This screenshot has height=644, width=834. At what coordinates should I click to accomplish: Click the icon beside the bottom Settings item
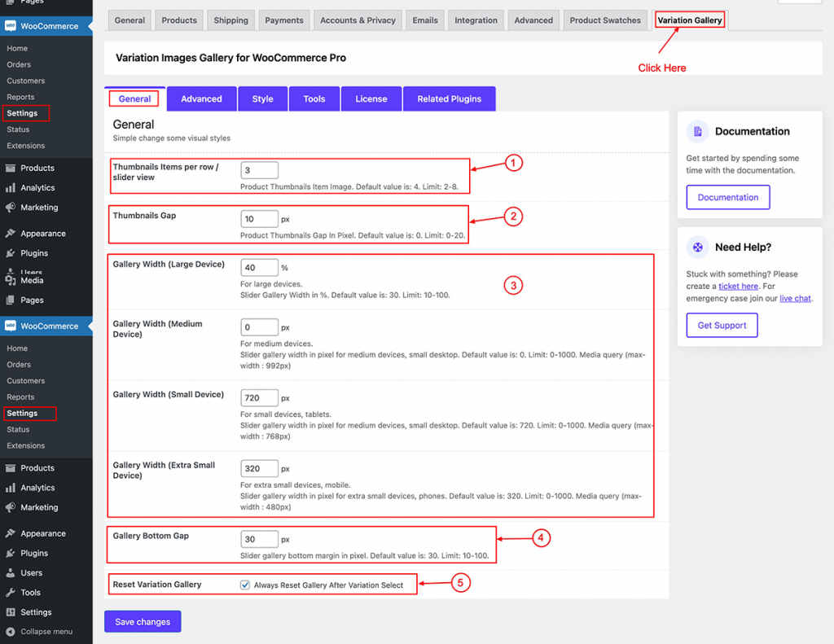[10, 612]
